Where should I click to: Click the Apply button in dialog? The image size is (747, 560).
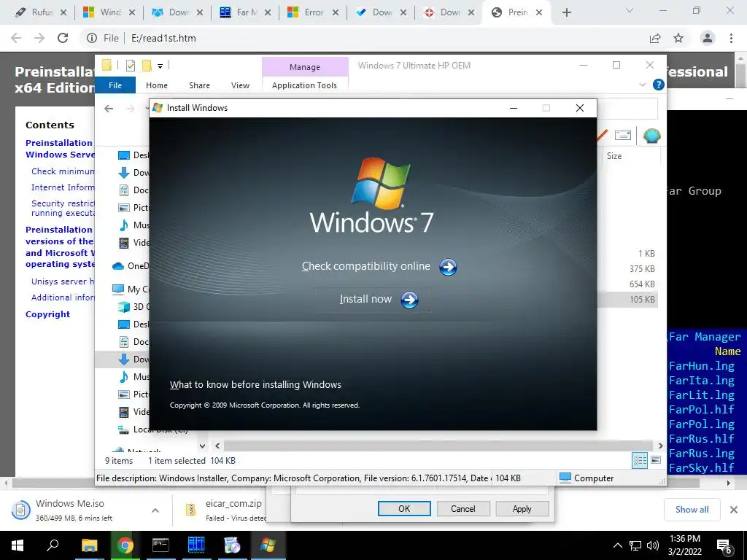point(522,508)
